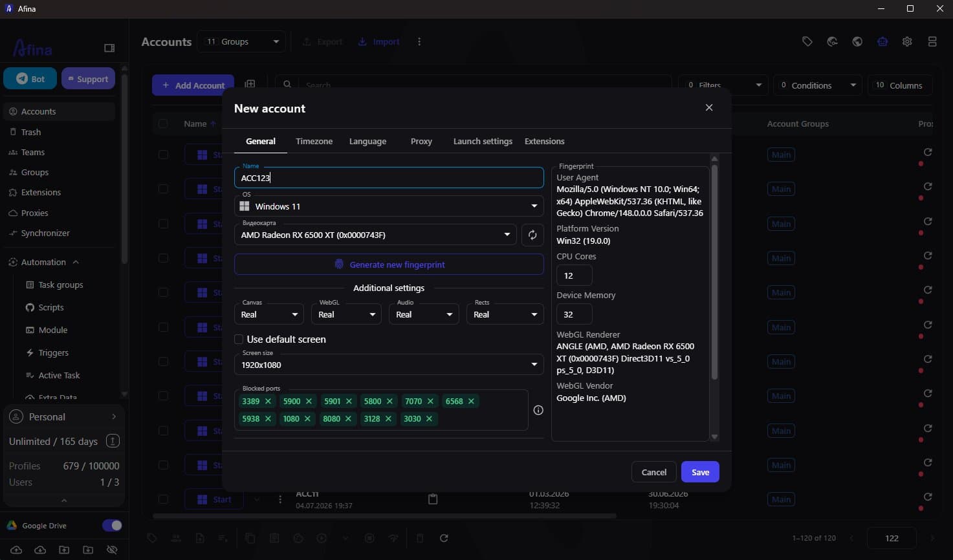
Task: Remove blocked port 3389 tag
Action: [x=268, y=401]
